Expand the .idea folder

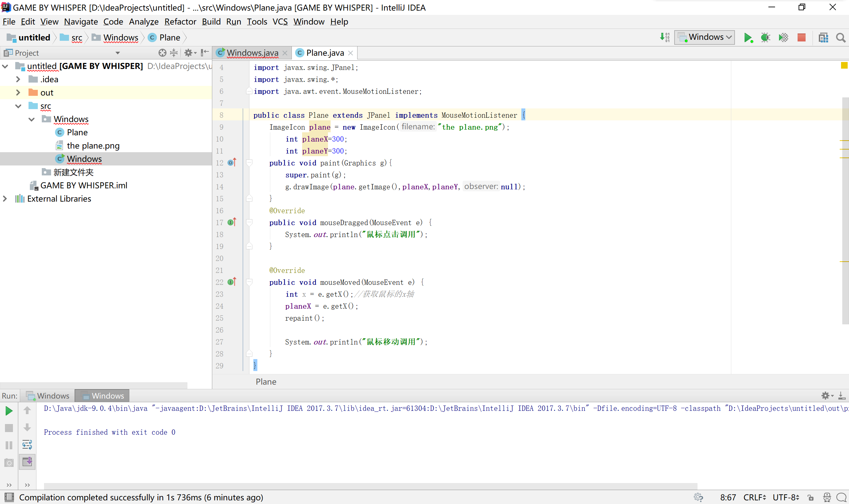18,79
